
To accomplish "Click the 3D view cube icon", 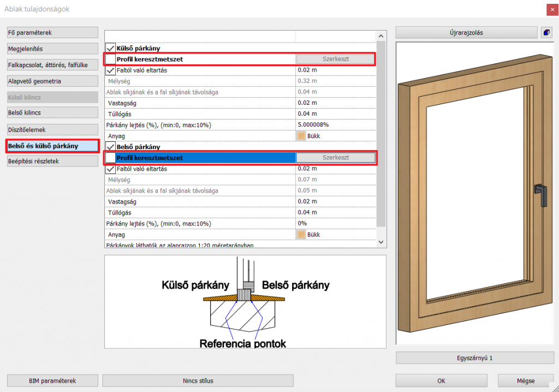I will (x=546, y=33).
